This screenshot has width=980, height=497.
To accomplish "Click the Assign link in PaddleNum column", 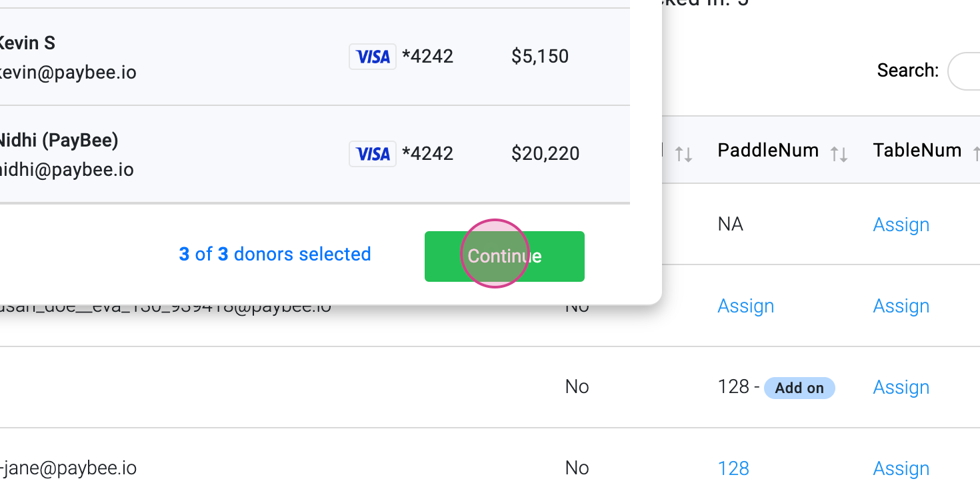I will point(745,306).
